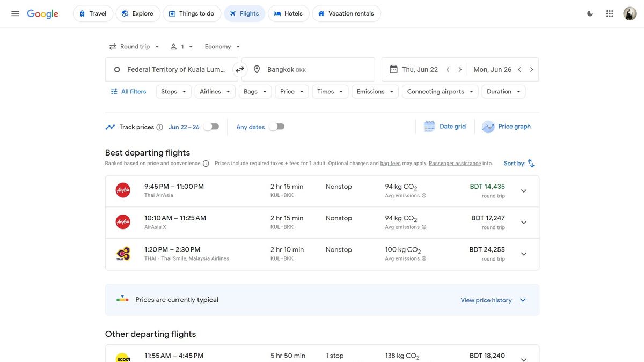
Task: Open the Round trip dropdown
Action: click(x=134, y=47)
